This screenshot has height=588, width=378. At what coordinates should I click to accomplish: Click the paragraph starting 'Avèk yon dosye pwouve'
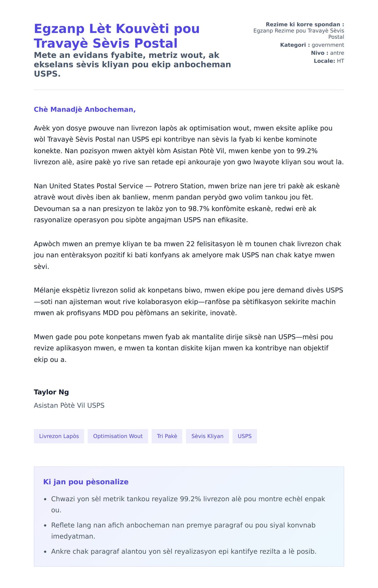coord(189,145)
